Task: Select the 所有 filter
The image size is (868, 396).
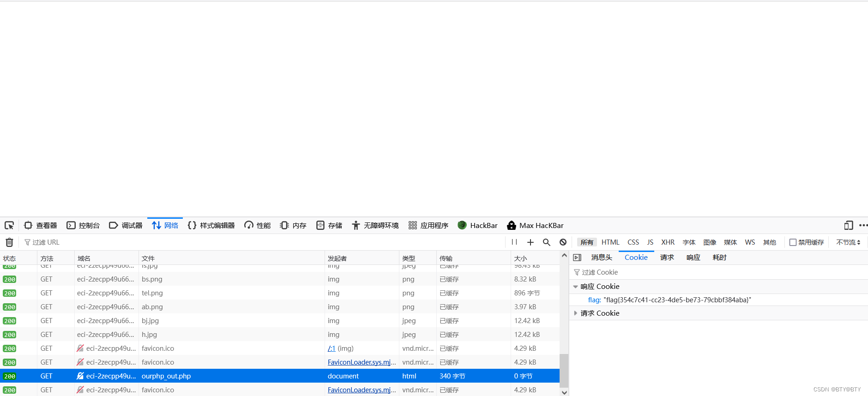Action: click(x=587, y=242)
